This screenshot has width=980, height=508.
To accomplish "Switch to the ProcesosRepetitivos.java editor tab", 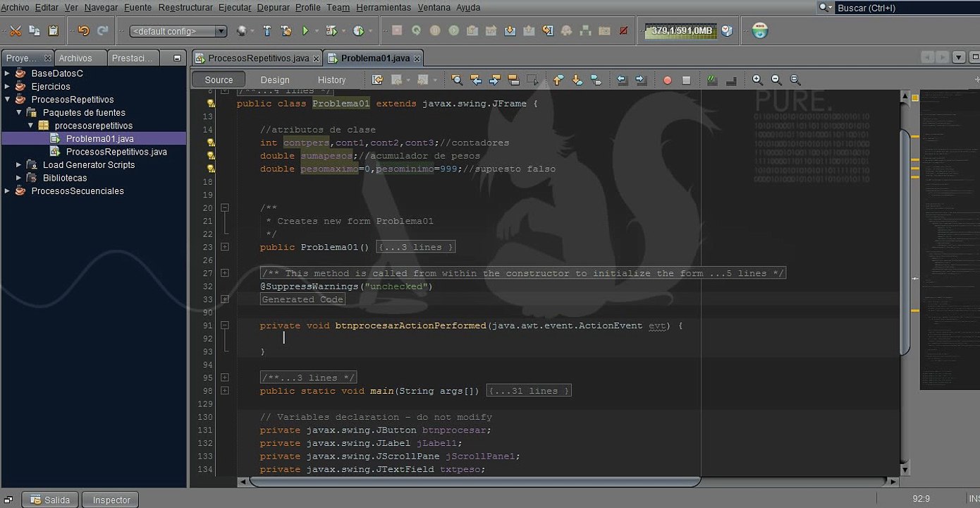I will [x=259, y=58].
